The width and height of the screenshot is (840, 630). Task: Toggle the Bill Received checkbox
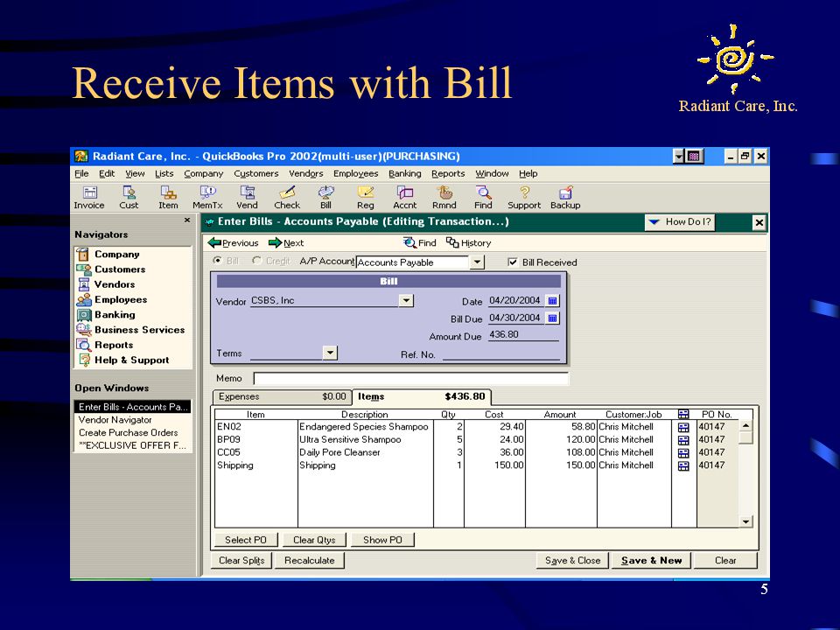click(x=513, y=262)
